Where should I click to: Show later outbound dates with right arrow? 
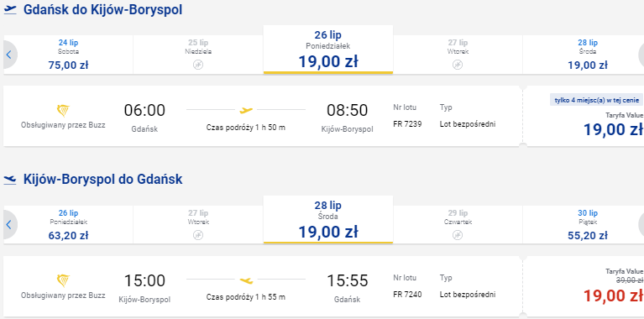[x=641, y=55]
